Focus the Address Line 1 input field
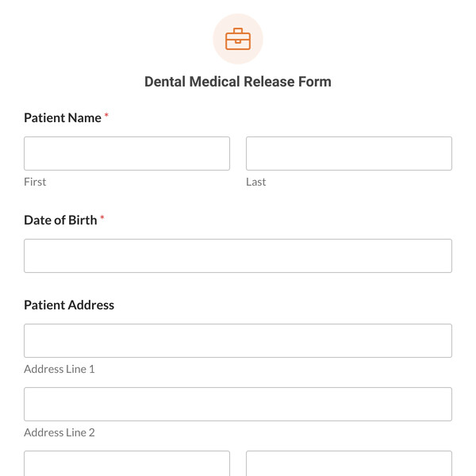The height and width of the screenshot is (476, 476). pyautogui.click(x=238, y=340)
